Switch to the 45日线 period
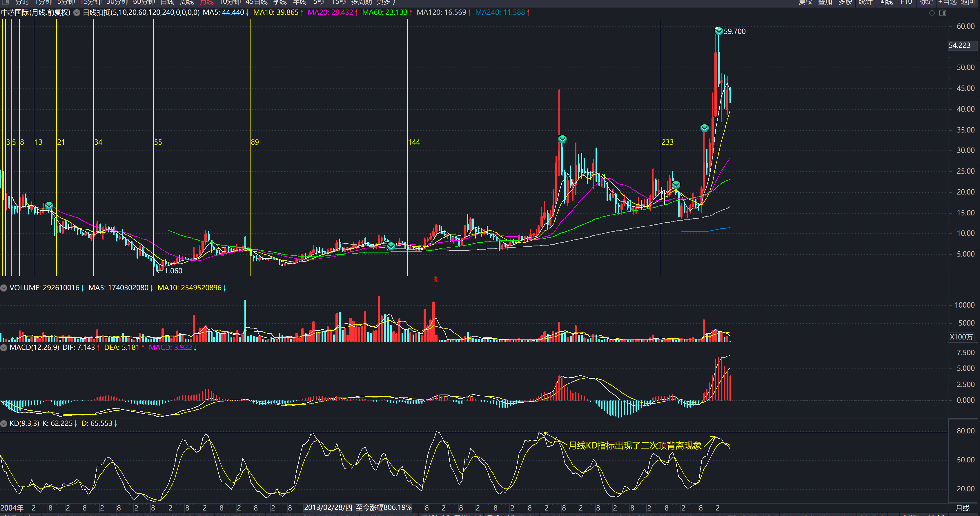The image size is (980, 516). (x=256, y=2)
